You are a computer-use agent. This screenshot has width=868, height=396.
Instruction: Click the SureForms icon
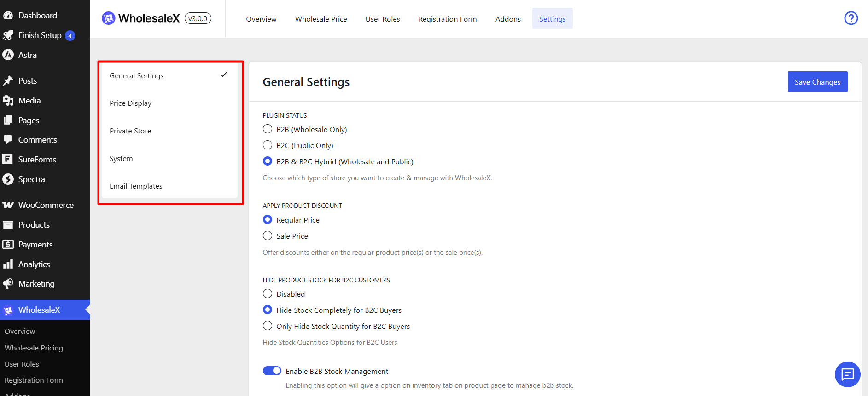pyautogui.click(x=8, y=159)
